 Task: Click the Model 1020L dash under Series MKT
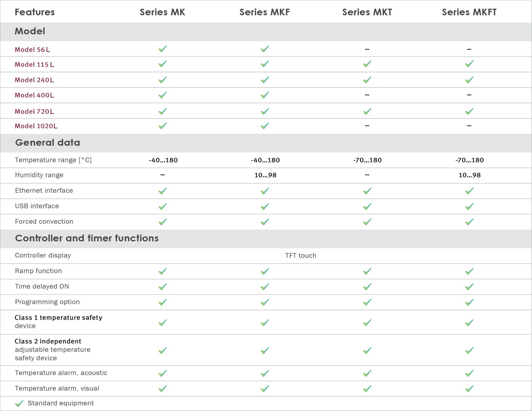367,126
